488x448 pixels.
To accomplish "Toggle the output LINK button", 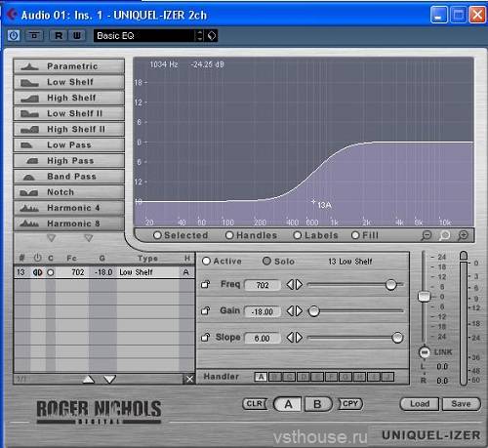I will 424,352.
